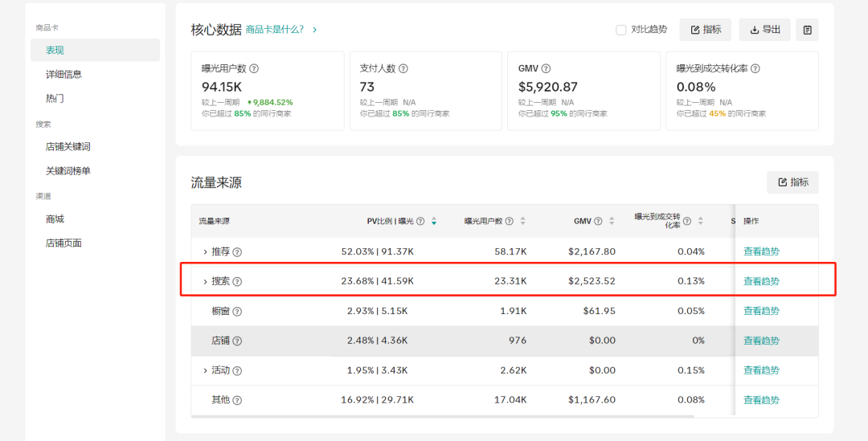Click 查看趋势 link for 店铺 row

tap(761, 341)
